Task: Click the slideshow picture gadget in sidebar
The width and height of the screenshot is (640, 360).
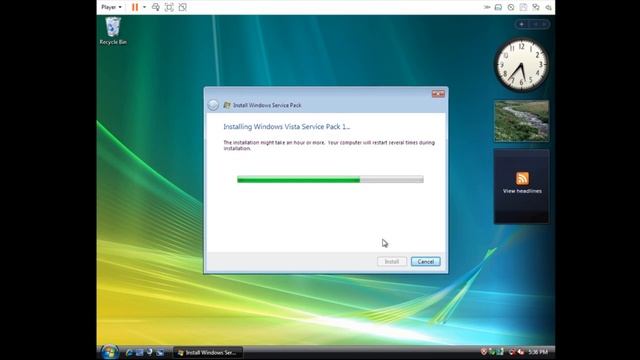Action: click(x=521, y=121)
